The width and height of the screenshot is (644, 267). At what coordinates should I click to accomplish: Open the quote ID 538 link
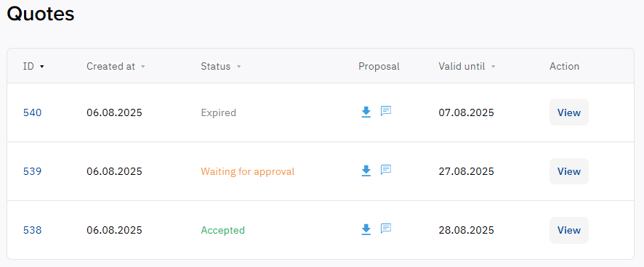pos(32,230)
